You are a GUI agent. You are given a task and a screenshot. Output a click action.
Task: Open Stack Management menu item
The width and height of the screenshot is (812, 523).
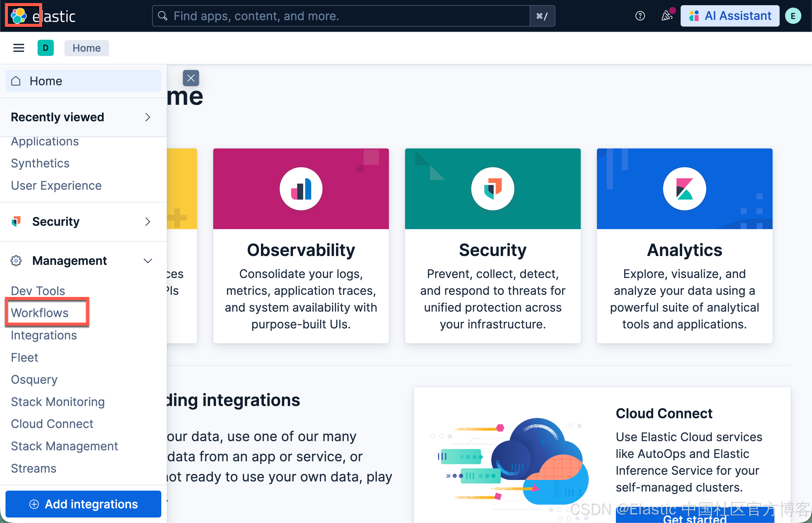coord(64,446)
